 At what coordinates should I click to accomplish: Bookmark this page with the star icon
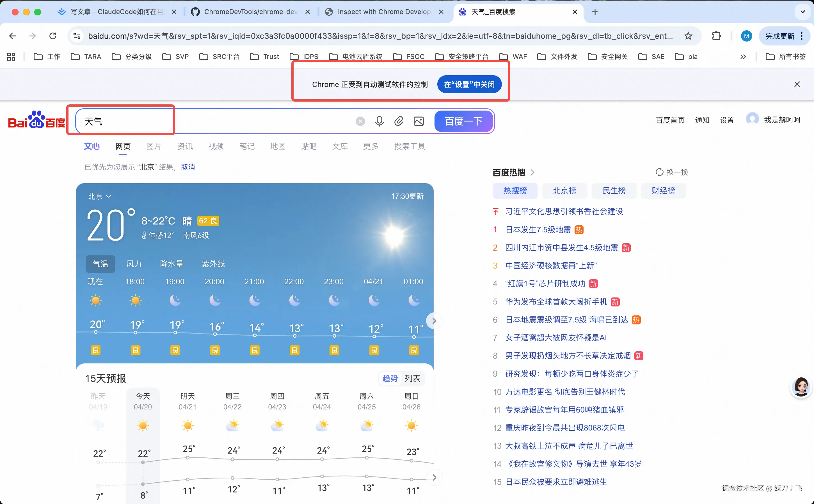(x=688, y=36)
